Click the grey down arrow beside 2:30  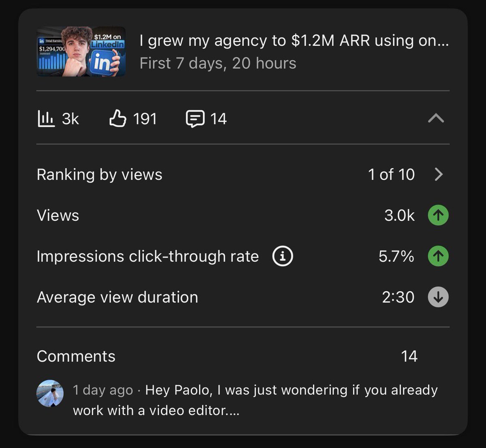pos(438,297)
